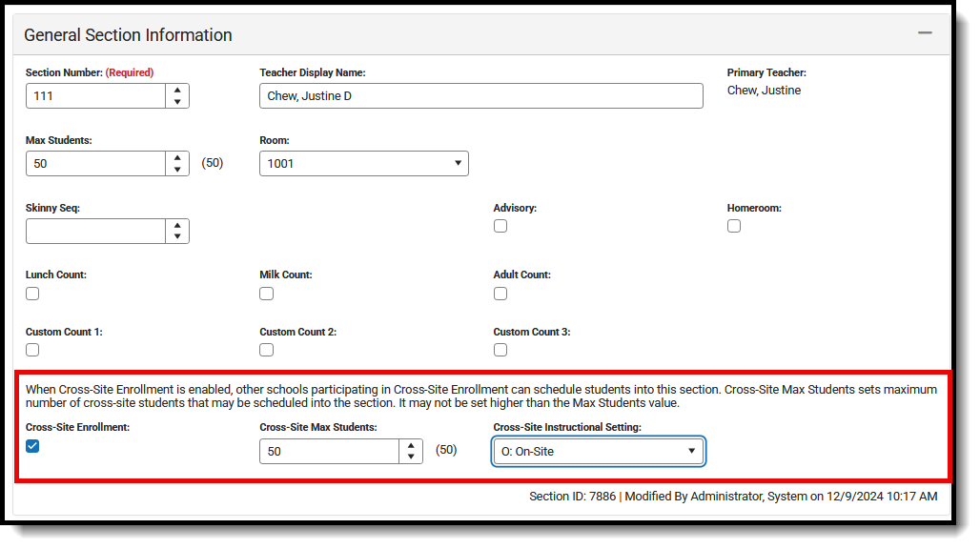Increase Cross-Site Max Students value

[x=410, y=445]
